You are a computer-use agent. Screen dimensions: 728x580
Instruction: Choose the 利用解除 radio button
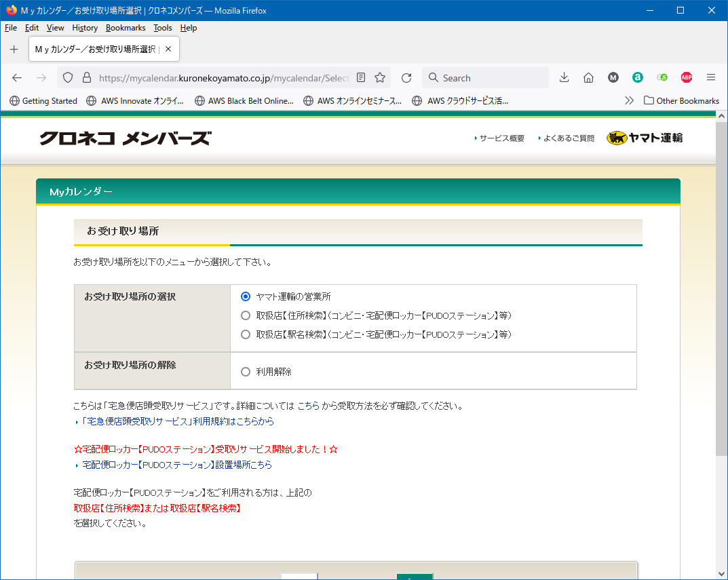pyautogui.click(x=246, y=372)
